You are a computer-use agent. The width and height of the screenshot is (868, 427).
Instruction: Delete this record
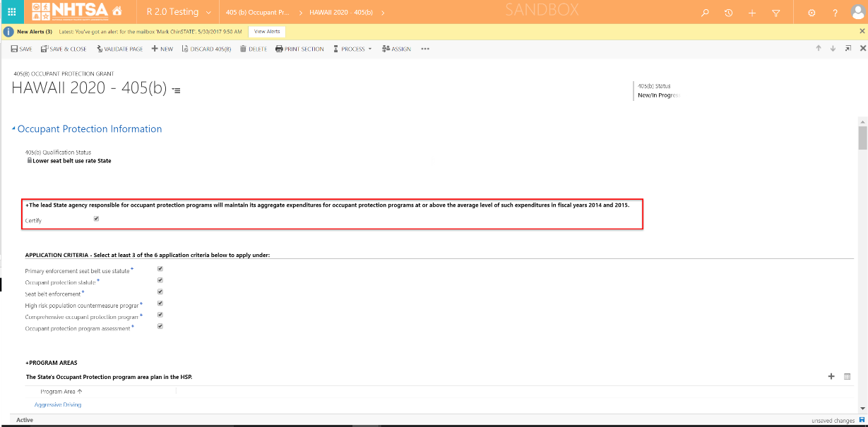click(254, 49)
